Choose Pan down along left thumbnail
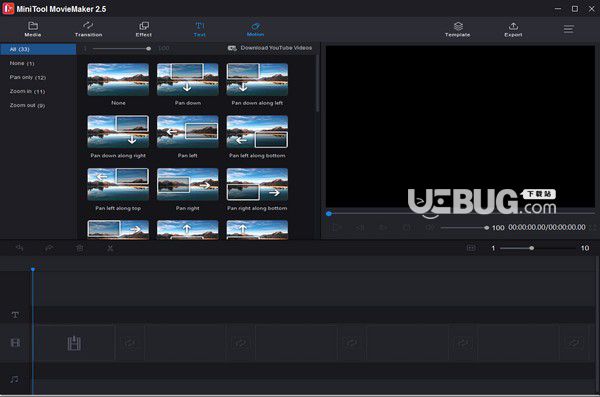This screenshot has height=397, width=600. tap(257, 79)
